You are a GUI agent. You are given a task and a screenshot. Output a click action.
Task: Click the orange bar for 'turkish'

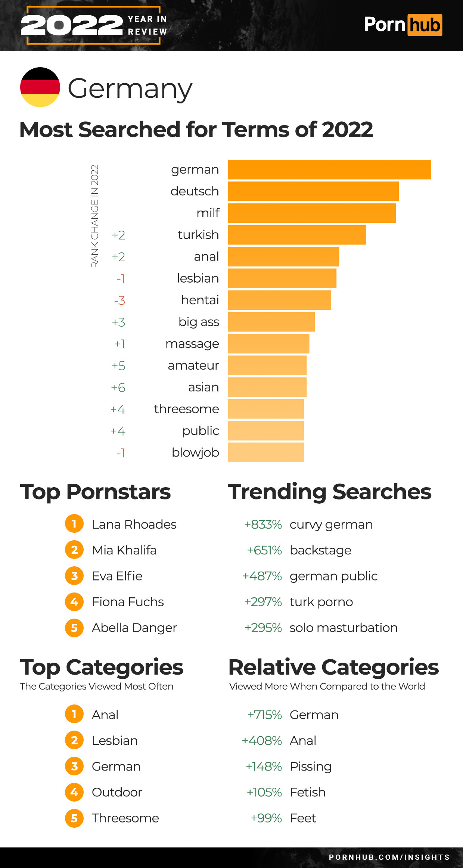click(x=297, y=235)
